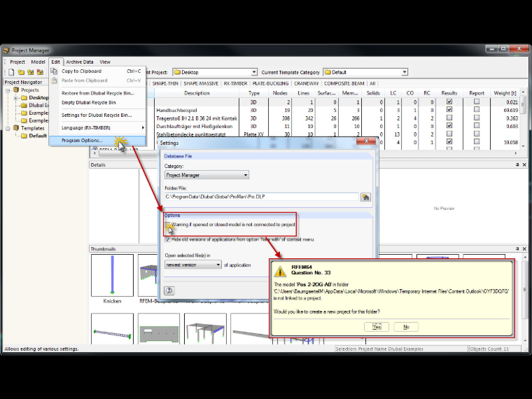The width and height of the screenshot is (532, 399).
Task: Toggle Hide old versions of applications checkbox
Action: click(167, 239)
